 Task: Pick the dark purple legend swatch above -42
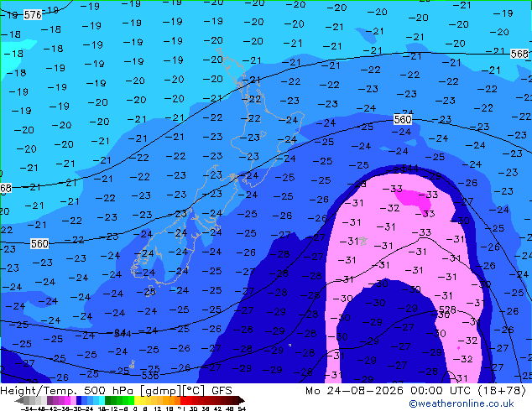(50, 401)
